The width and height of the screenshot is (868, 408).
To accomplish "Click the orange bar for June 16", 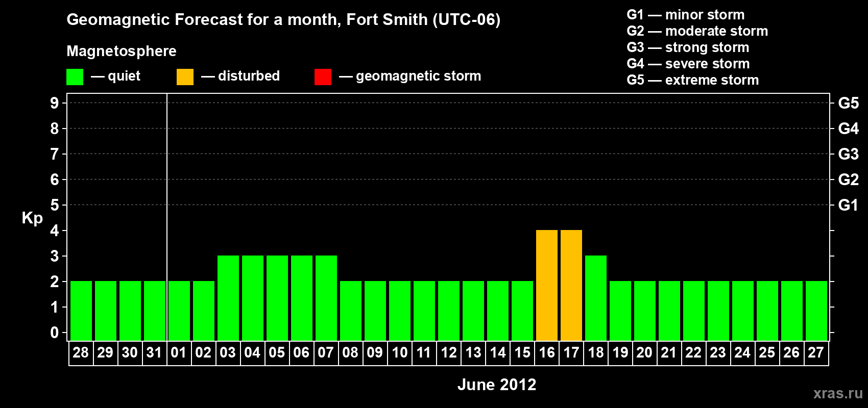I will pos(547,285).
